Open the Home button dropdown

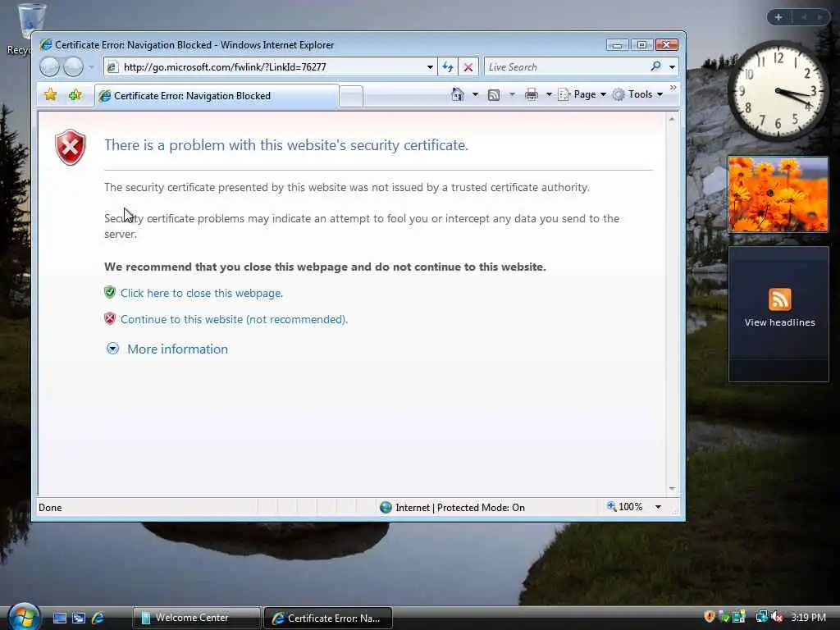(475, 95)
